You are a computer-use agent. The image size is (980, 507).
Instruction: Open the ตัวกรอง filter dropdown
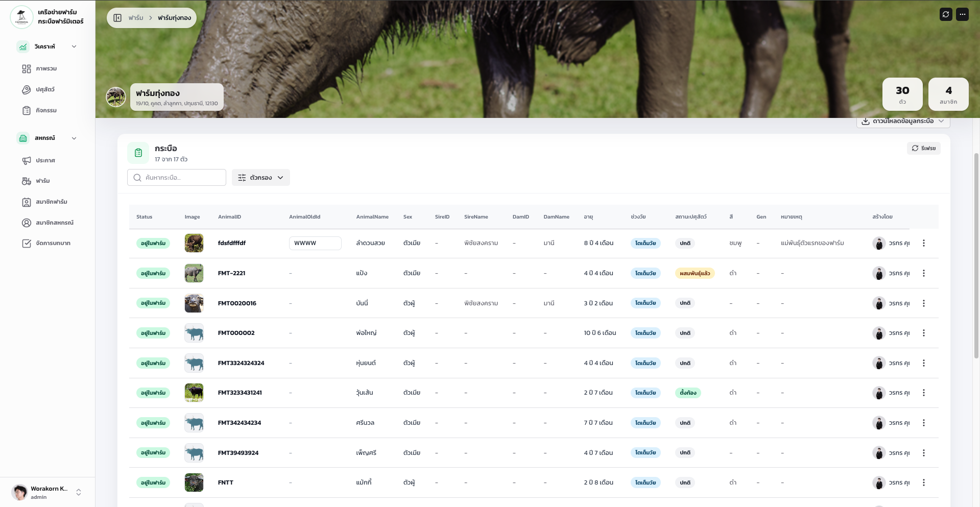tap(260, 177)
